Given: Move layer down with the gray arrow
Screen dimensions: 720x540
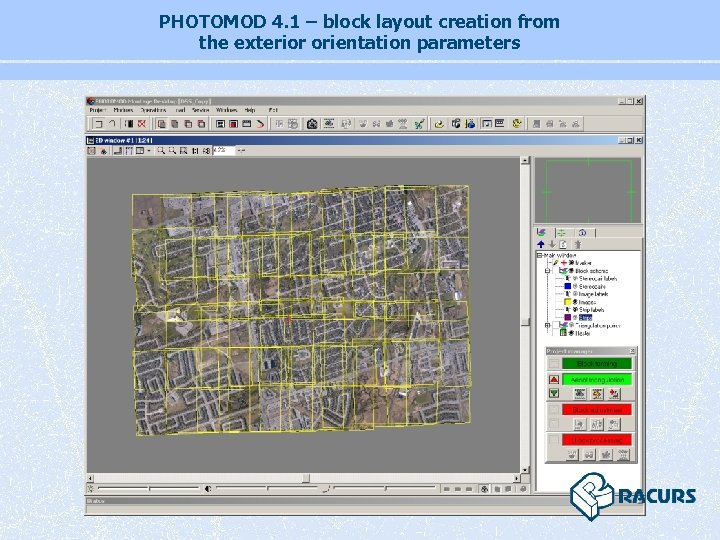Looking at the screenshot, I should point(552,244).
